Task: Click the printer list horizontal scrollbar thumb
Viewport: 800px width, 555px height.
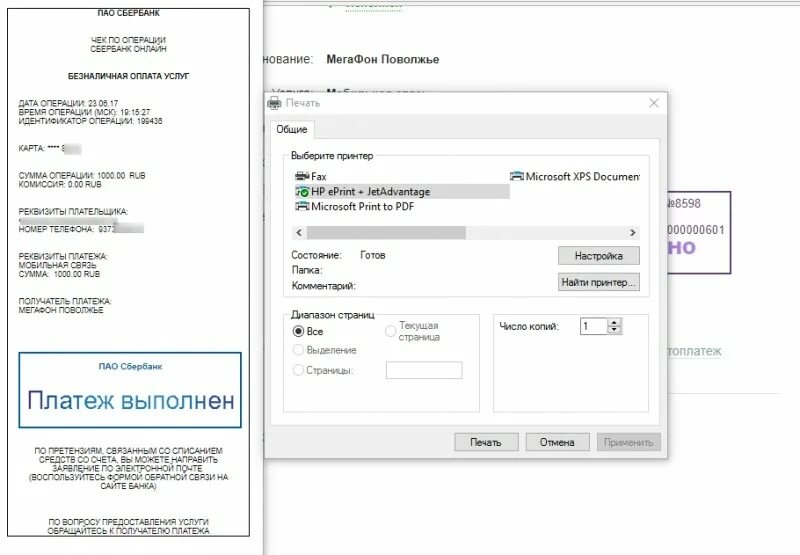Action: click(x=386, y=233)
